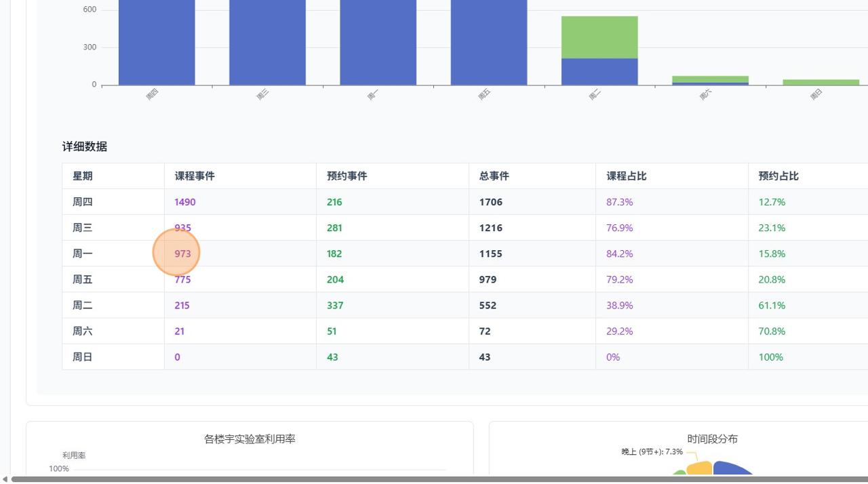This screenshot has width=868, height=484.
Task: Click reservation events value 216
Action: point(334,202)
